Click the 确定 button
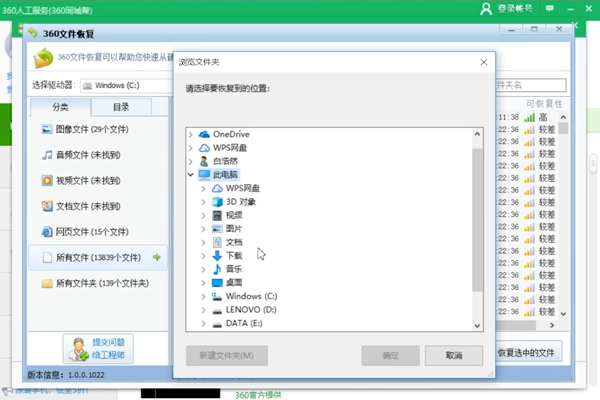The height and width of the screenshot is (400, 600). (x=390, y=356)
